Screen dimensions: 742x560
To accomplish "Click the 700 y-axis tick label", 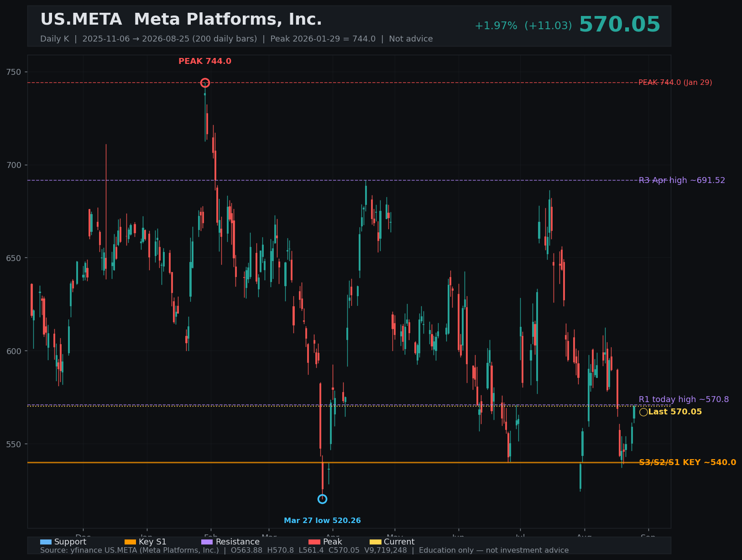I will pos(13,165).
